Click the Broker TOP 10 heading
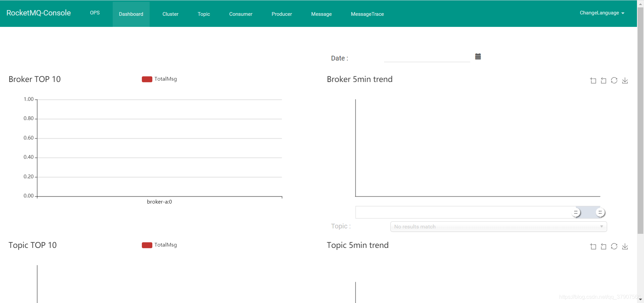Image resolution: width=644 pixels, height=303 pixels. click(35, 79)
